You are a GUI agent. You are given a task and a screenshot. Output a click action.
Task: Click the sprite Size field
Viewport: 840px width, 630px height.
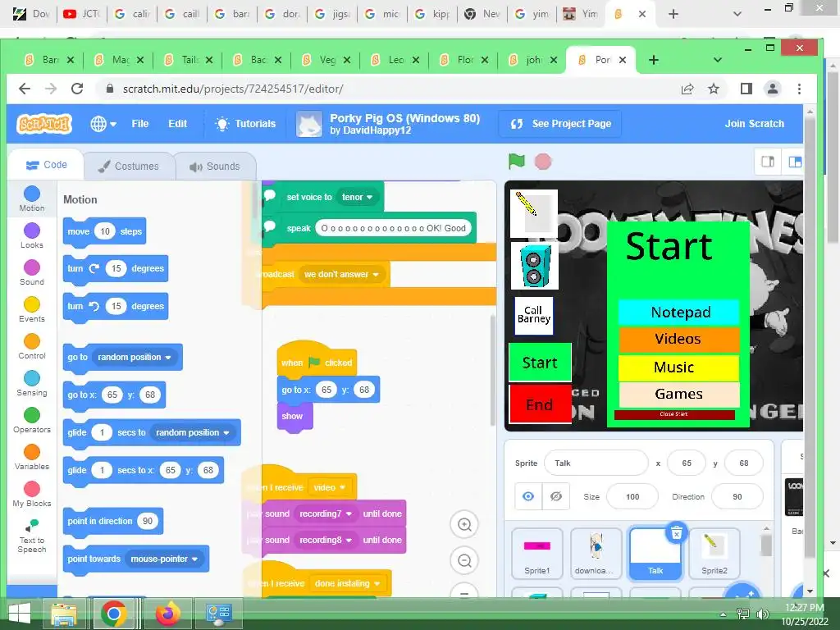pyautogui.click(x=632, y=496)
